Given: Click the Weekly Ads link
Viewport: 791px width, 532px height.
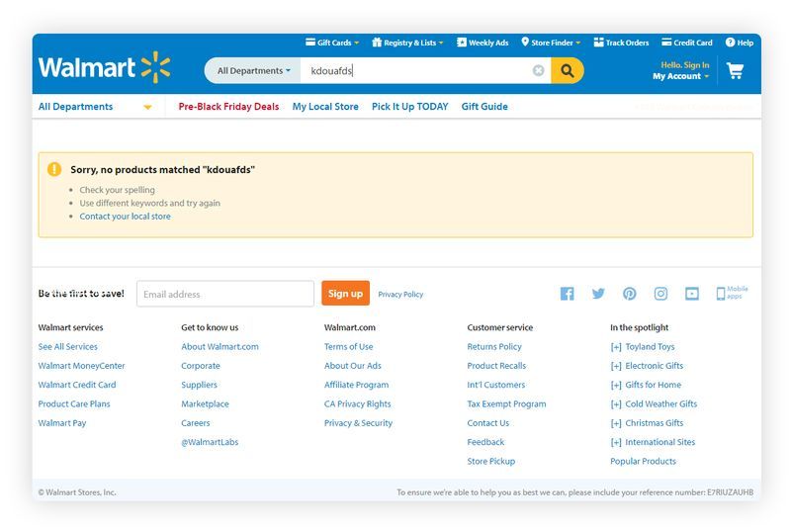Looking at the screenshot, I should [483, 43].
